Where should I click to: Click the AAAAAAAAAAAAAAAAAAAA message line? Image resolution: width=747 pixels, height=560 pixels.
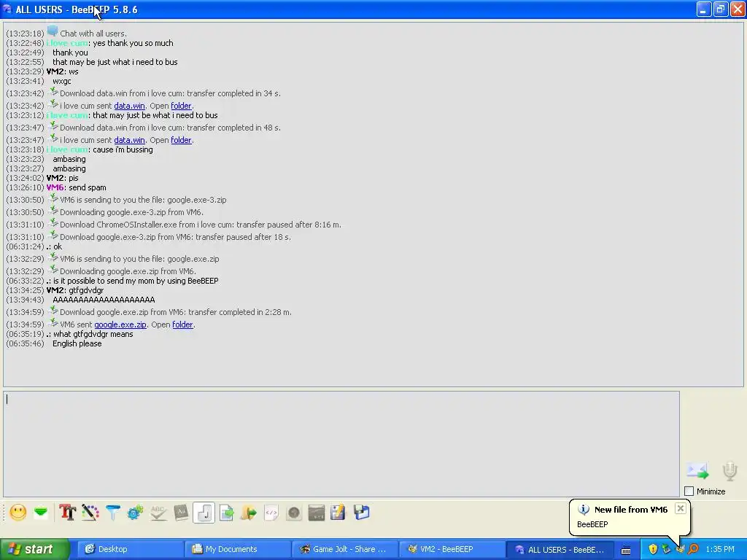pos(104,300)
